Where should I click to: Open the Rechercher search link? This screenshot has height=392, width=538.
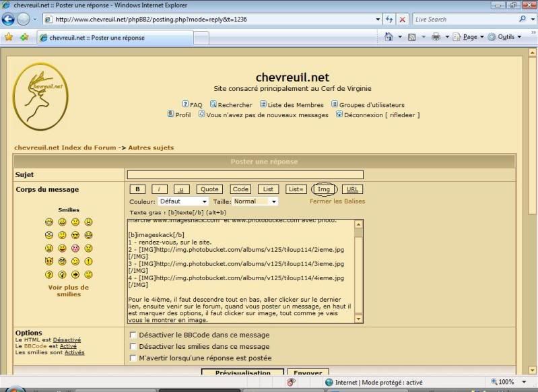[x=235, y=105]
